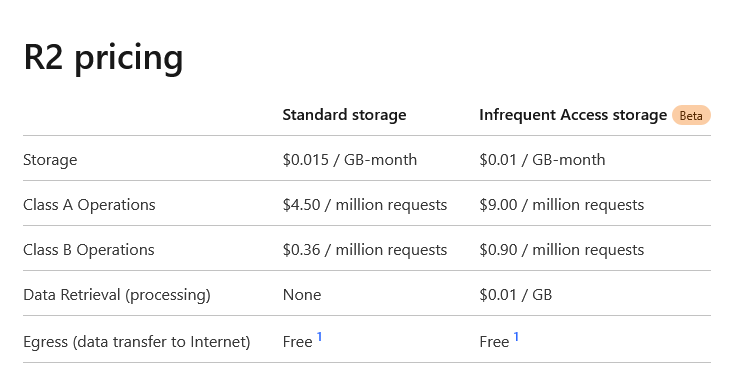This screenshot has width=747, height=384.
Task: Select the Standard storage column header
Action: point(344,115)
